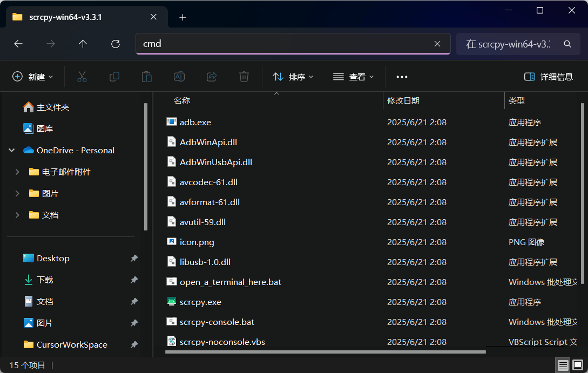Open the 新建 dropdown menu
The image size is (588, 373).
pos(33,77)
